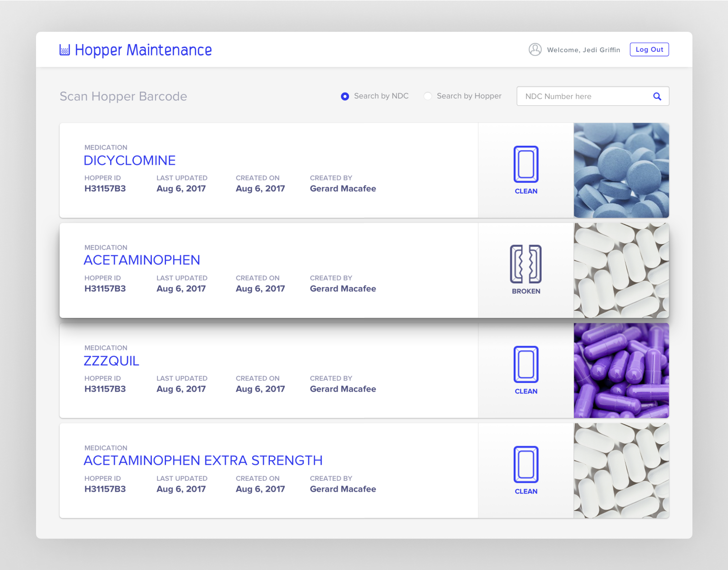Screen dimensions: 728x570
Task: Click the CLEAN label in ZzzQuil card
Action: [526, 392]
